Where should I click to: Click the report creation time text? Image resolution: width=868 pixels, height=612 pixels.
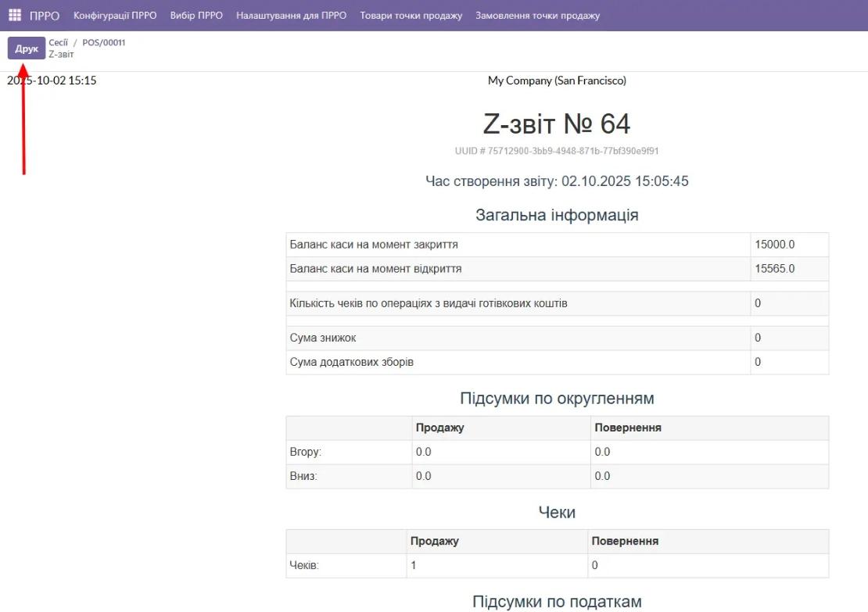click(558, 181)
